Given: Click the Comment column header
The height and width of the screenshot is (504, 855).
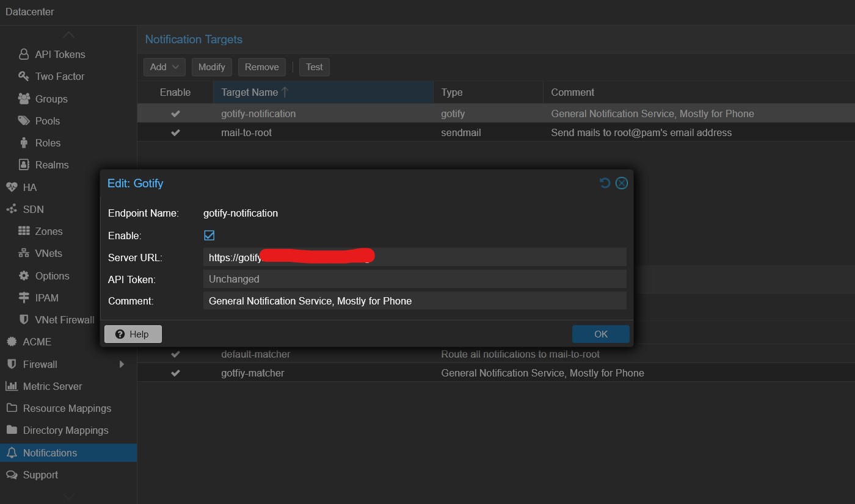Looking at the screenshot, I should (x=699, y=92).
